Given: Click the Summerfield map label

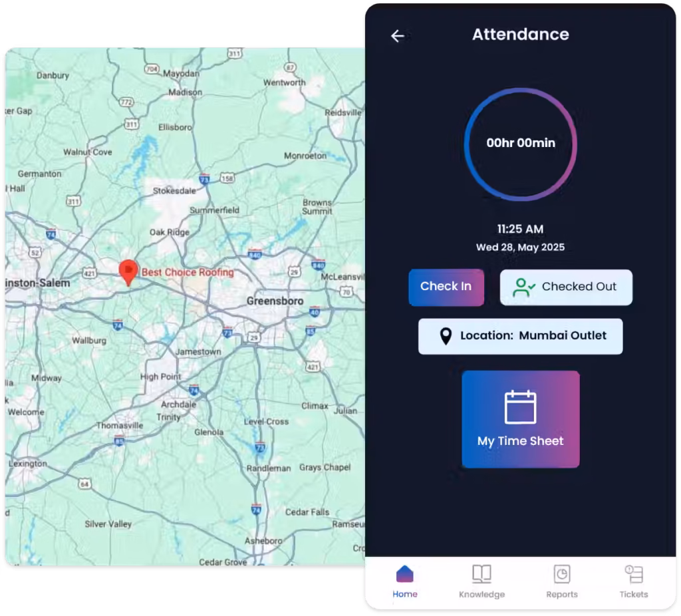Looking at the screenshot, I should pyautogui.click(x=214, y=210).
